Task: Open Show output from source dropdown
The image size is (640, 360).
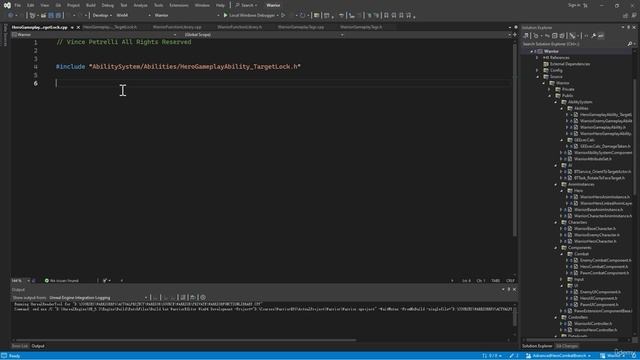Action: pos(98,298)
